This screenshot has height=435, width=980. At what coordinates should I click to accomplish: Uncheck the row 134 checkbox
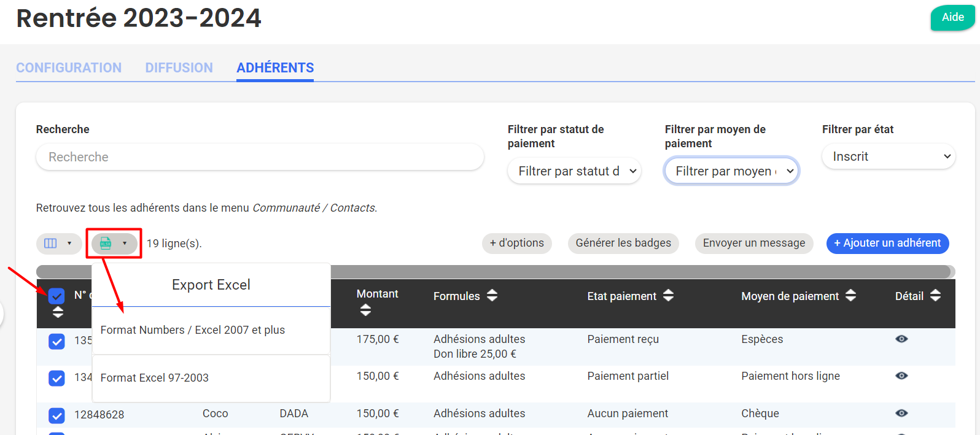56,378
